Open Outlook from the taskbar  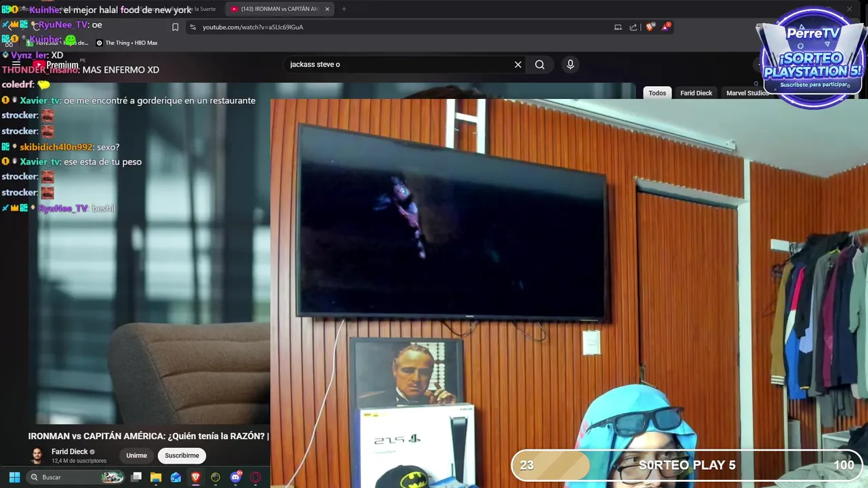(x=176, y=477)
